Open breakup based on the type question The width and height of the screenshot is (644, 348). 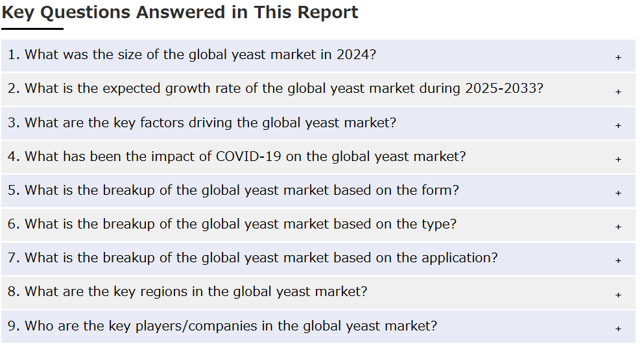point(318,225)
